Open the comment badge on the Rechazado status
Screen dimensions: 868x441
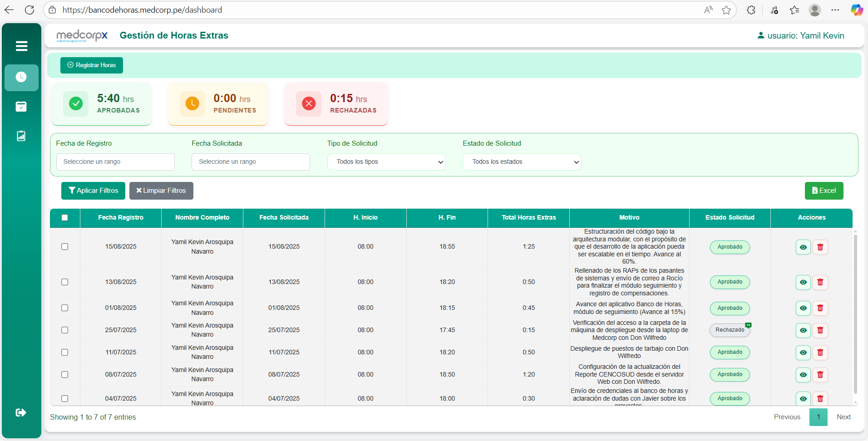click(x=747, y=325)
